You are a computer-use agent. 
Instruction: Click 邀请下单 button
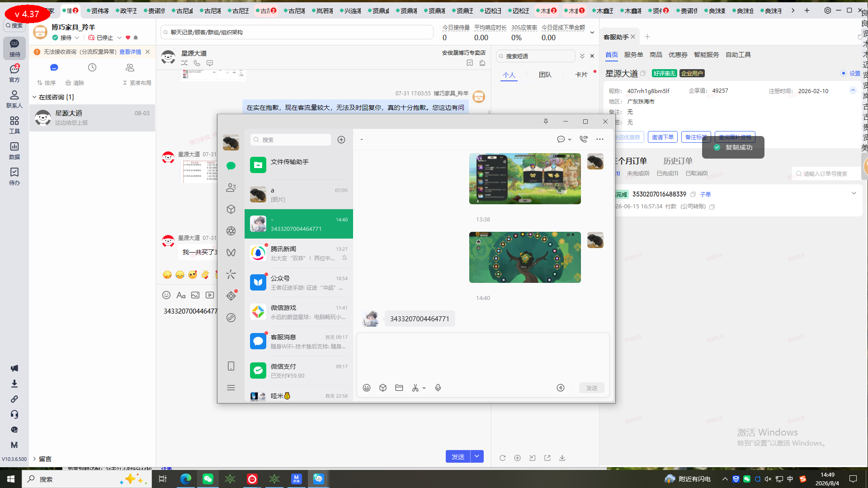click(x=663, y=137)
